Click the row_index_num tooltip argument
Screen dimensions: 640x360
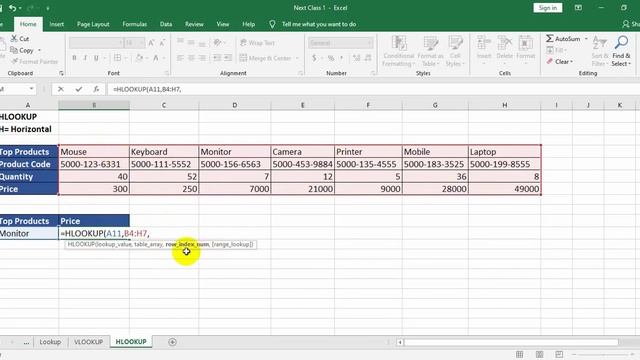(x=187, y=244)
